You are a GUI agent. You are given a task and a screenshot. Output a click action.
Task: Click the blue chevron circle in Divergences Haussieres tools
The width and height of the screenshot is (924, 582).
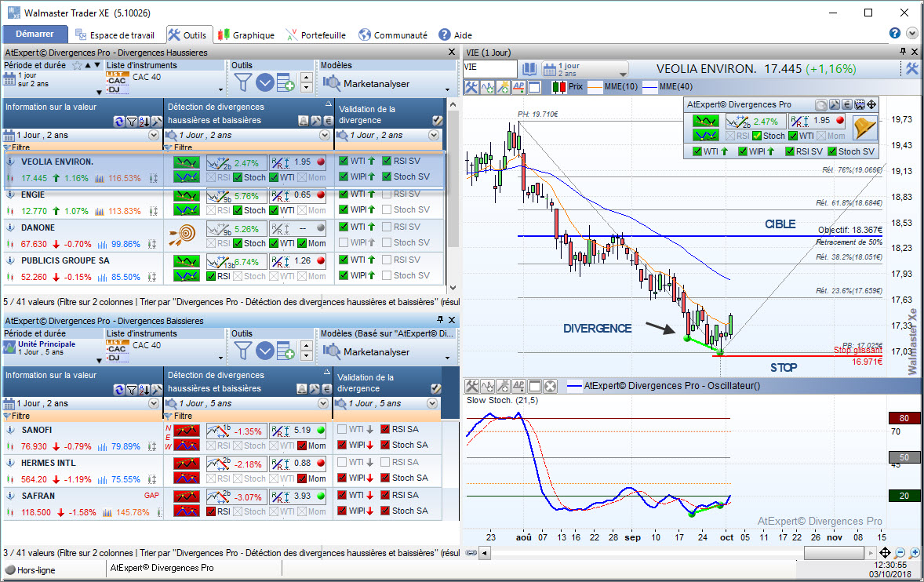coord(264,83)
